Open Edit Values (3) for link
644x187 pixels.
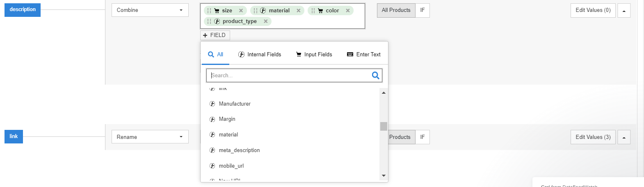click(x=593, y=137)
